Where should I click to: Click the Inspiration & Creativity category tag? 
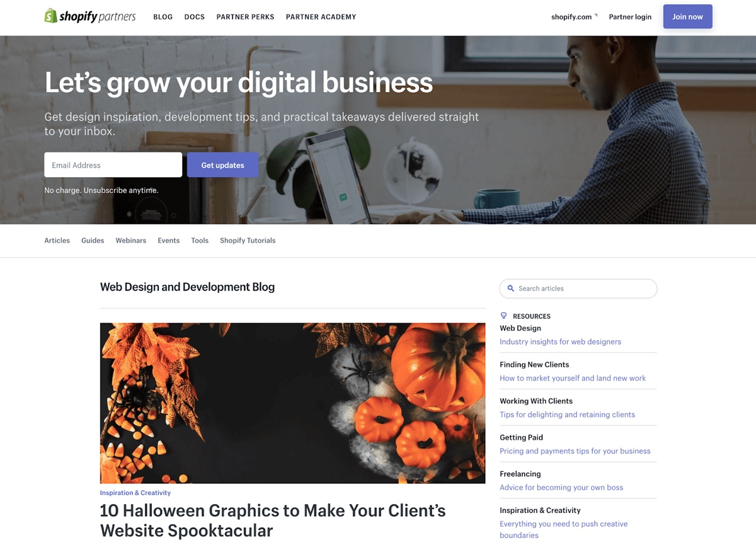click(x=135, y=493)
